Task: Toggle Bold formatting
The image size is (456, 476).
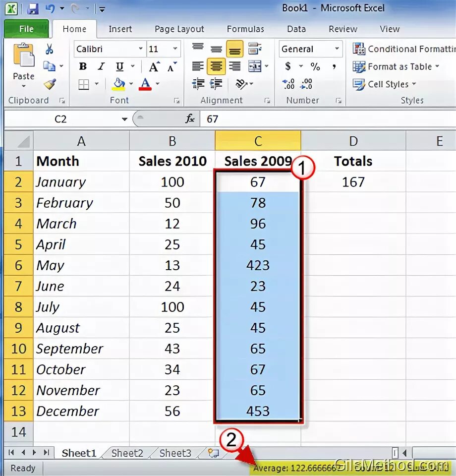Action: (x=83, y=66)
